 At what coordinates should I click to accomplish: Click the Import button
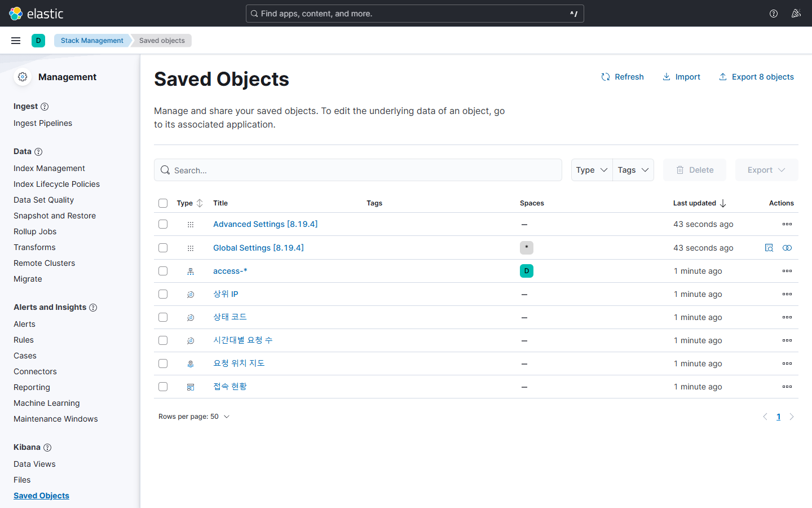681,77
